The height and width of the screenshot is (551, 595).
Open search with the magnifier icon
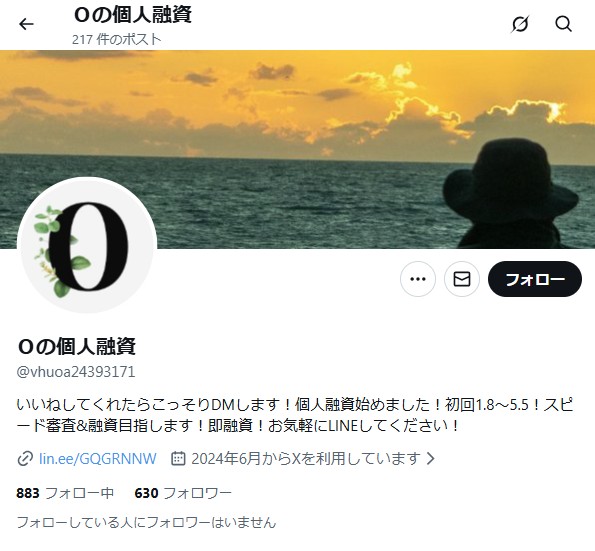point(564,24)
